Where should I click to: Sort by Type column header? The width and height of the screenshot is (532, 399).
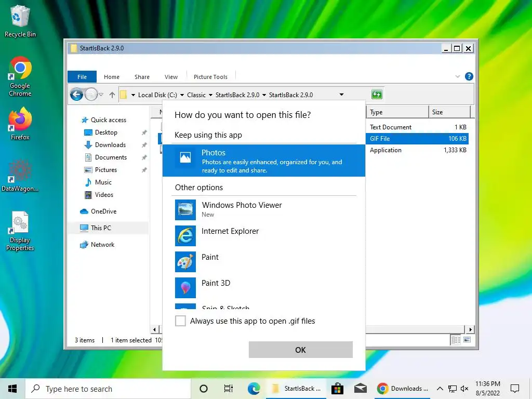point(397,112)
